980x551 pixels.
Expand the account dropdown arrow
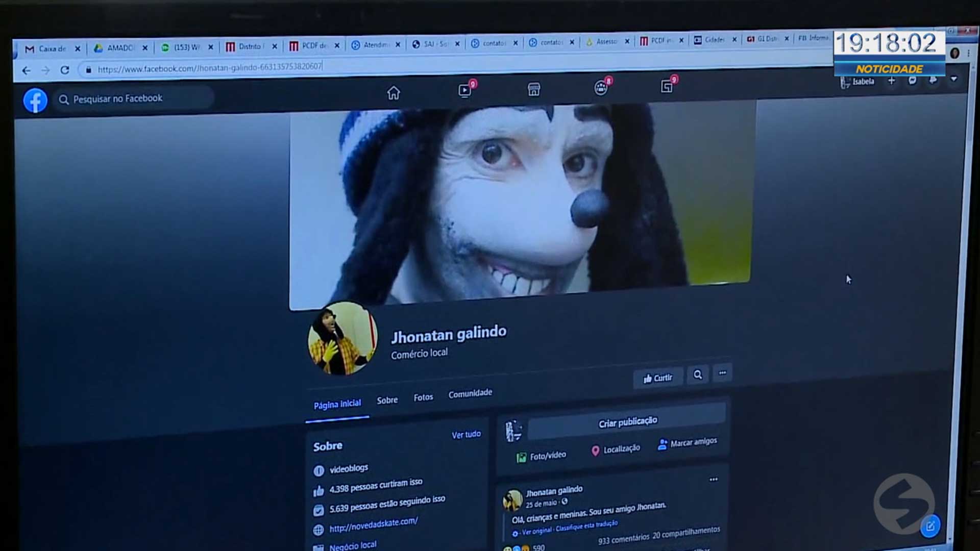point(953,79)
